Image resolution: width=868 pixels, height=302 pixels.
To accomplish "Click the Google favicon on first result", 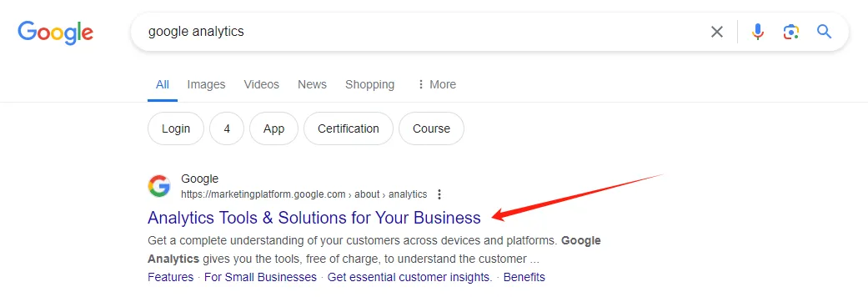I will click(159, 186).
